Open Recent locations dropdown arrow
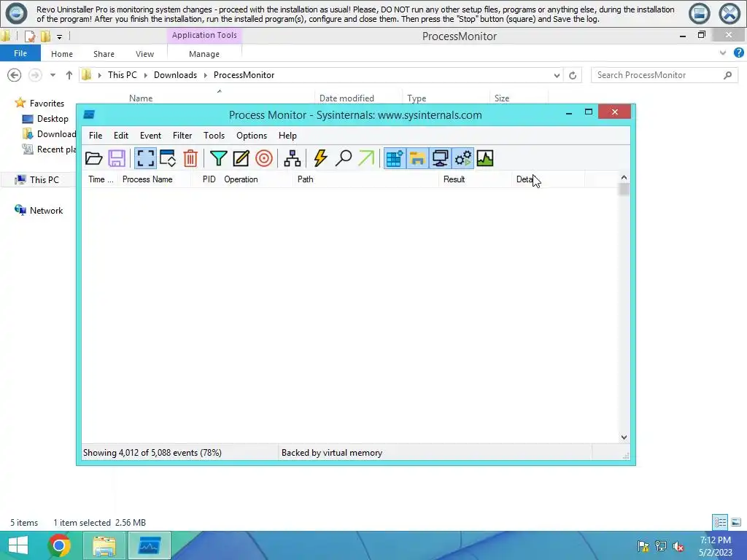 53,75
